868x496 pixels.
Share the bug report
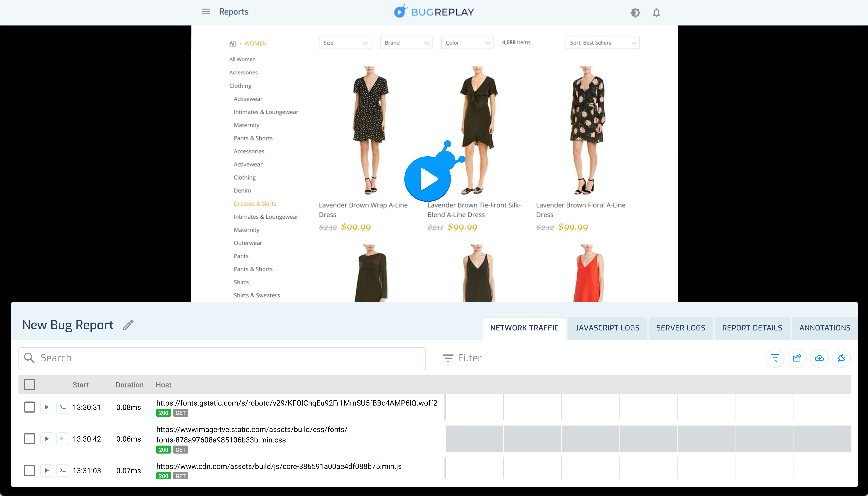(797, 358)
